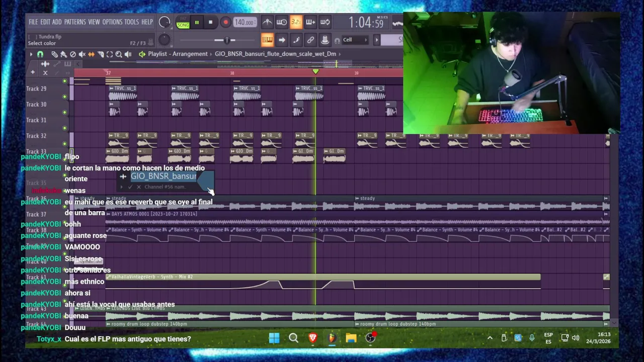
Task: Open the OPTIONS menu
Action: tap(112, 22)
